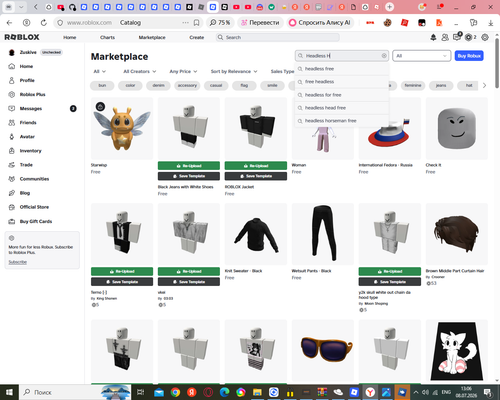Image resolution: width=500 pixels, height=400 pixels.
Task: Choose suggestion "free headless"
Action: (x=342, y=82)
